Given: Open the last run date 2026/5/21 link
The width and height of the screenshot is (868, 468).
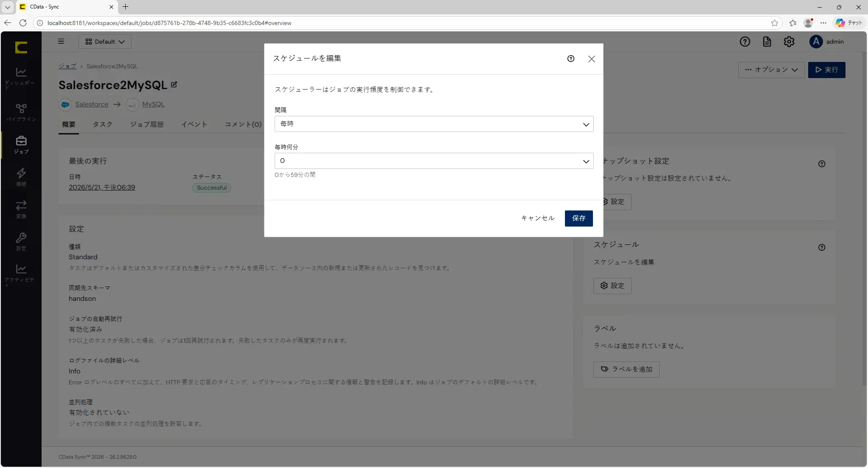Looking at the screenshot, I should point(102,188).
